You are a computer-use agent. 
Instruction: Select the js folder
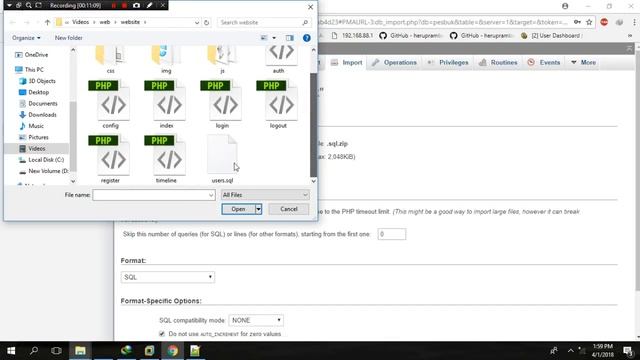(x=222, y=59)
